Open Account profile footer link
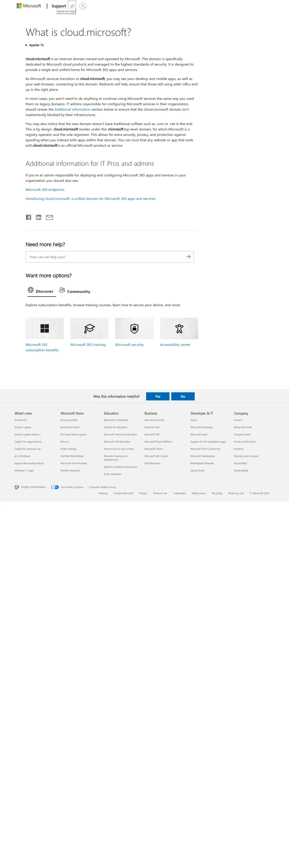Screen dimensions: 289x868 click(x=69, y=420)
